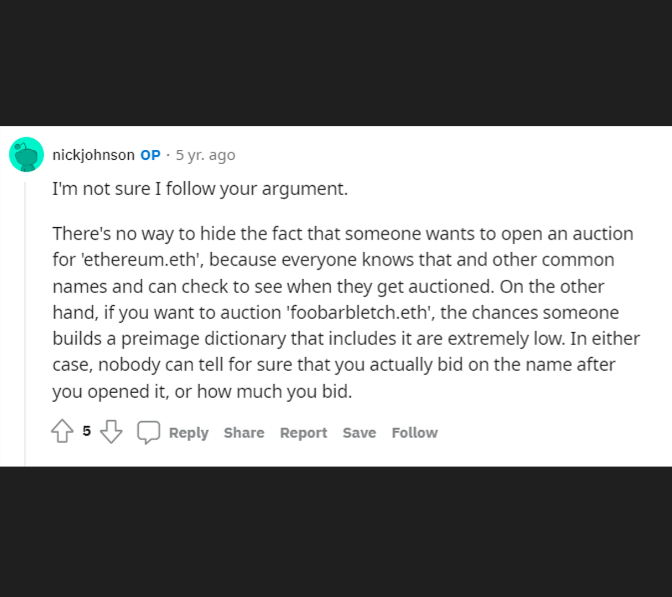The height and width of the screenshot is (597, 672).
Task: Click the speech bubble reply icon
Action: 148,432
